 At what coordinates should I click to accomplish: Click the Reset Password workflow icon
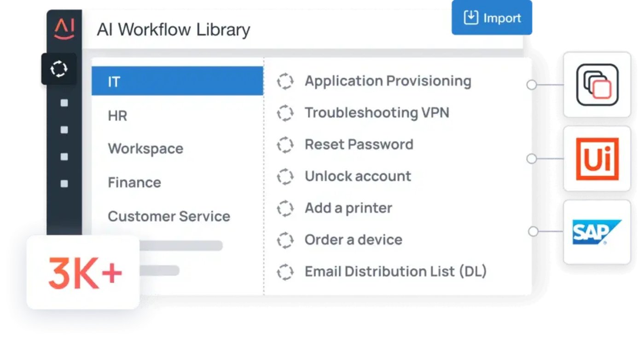point(285,145)
